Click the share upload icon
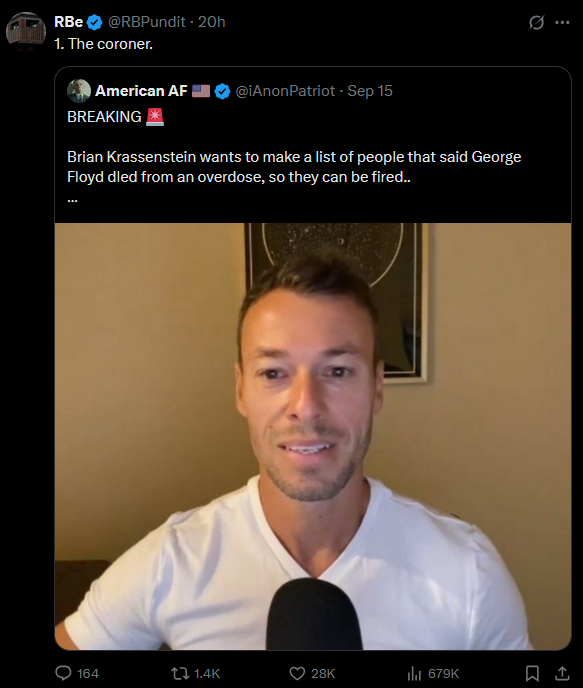 pos(562,673)
